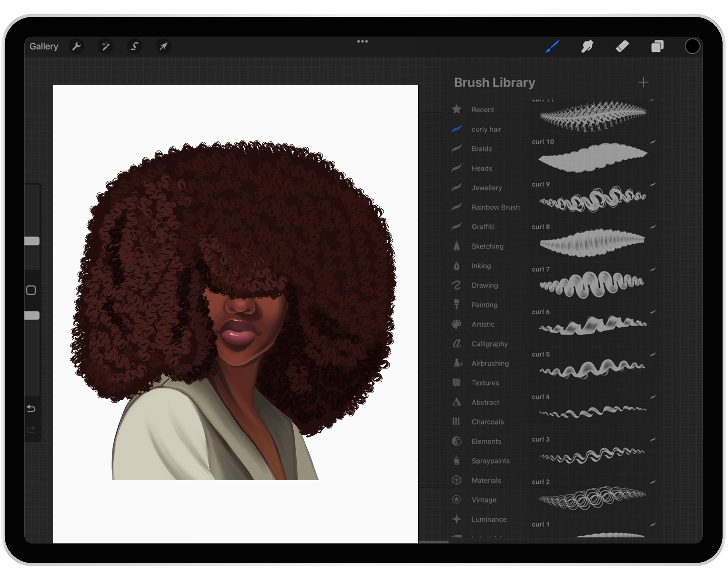Open the active color picker circle
Viewport: 728px width, 578px height.
coord(692,47)
